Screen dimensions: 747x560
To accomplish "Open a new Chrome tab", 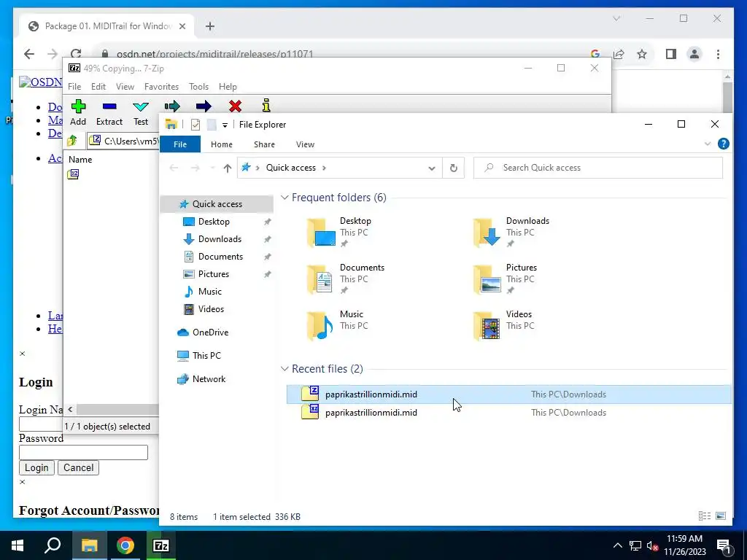I will point(210,26).
